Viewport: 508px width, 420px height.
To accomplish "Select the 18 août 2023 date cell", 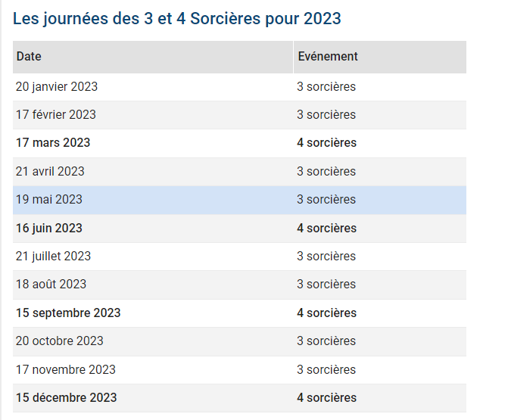I will pos(51,285).
